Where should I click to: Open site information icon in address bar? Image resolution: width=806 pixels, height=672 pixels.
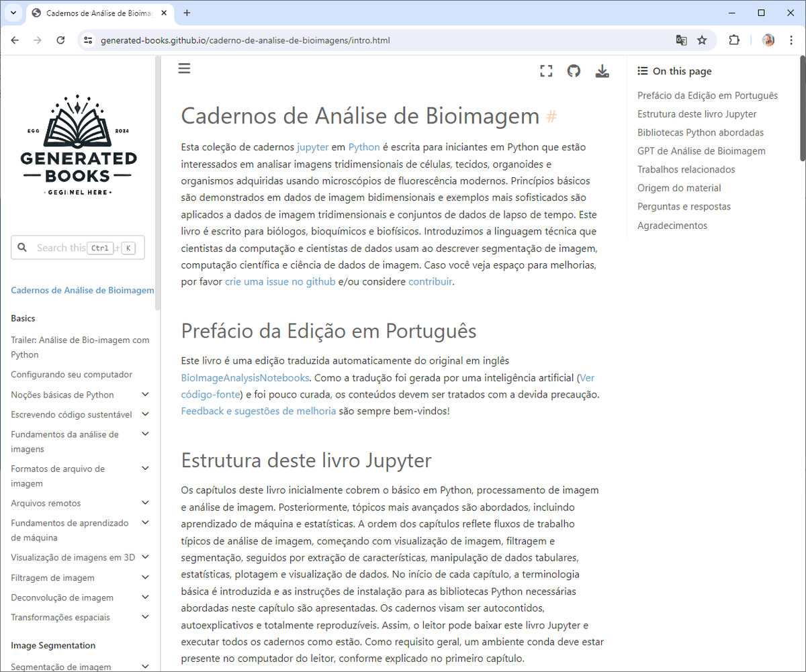click(x=87, y=40)
